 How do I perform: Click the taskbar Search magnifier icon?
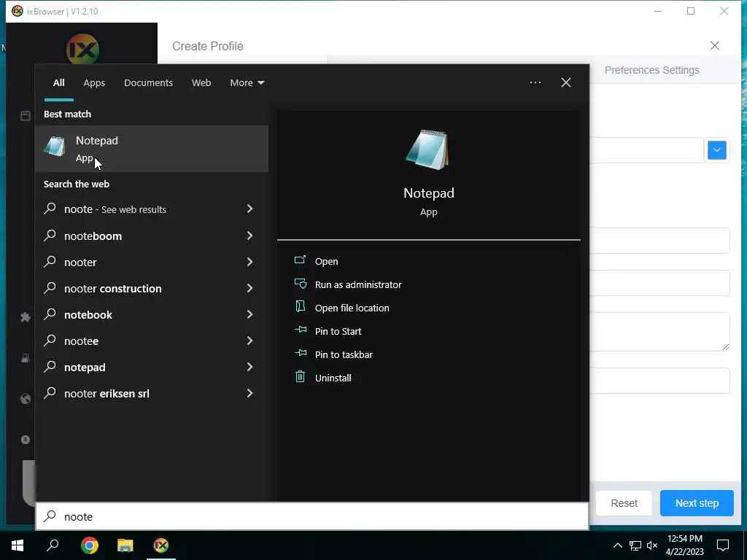coord(53,545)
